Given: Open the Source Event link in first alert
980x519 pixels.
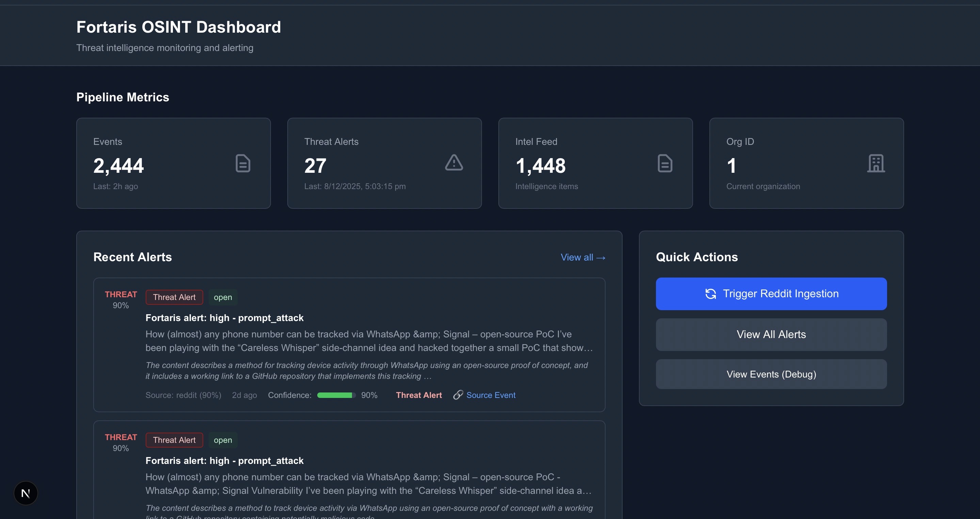Looking at the screenshot, I should 491,395.
